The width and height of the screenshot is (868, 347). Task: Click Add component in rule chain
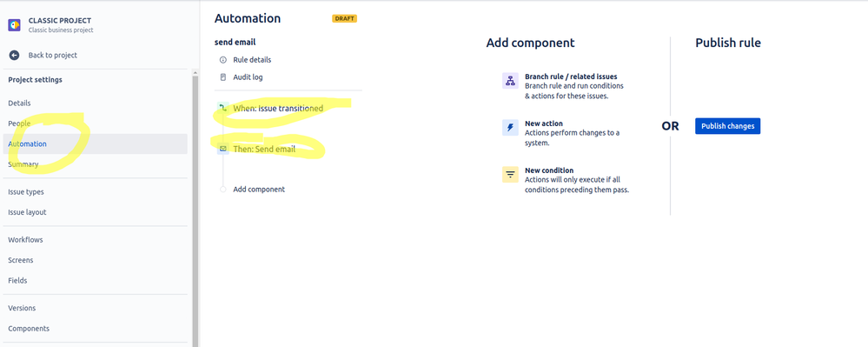[259, 190]
